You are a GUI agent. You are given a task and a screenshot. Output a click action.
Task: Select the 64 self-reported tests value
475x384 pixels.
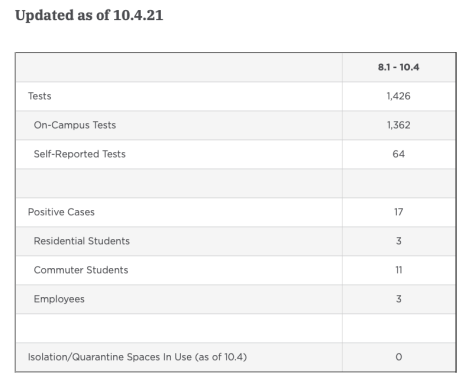399,154
